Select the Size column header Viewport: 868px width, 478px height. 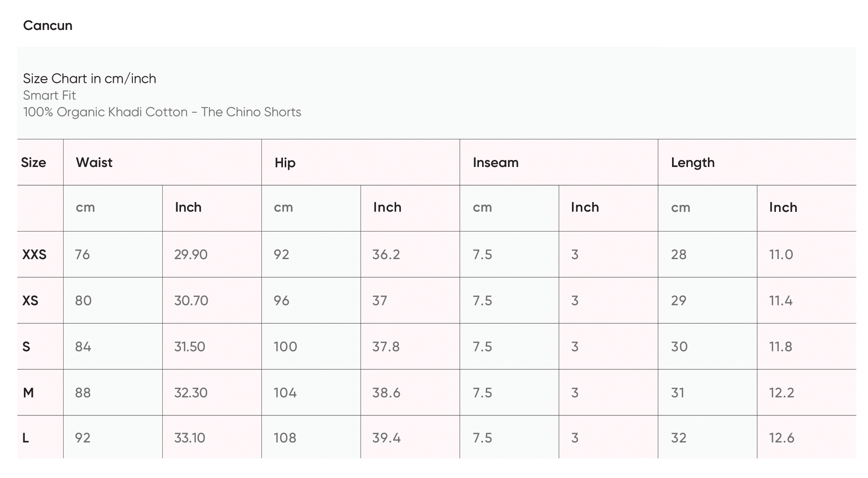(34, 162)
